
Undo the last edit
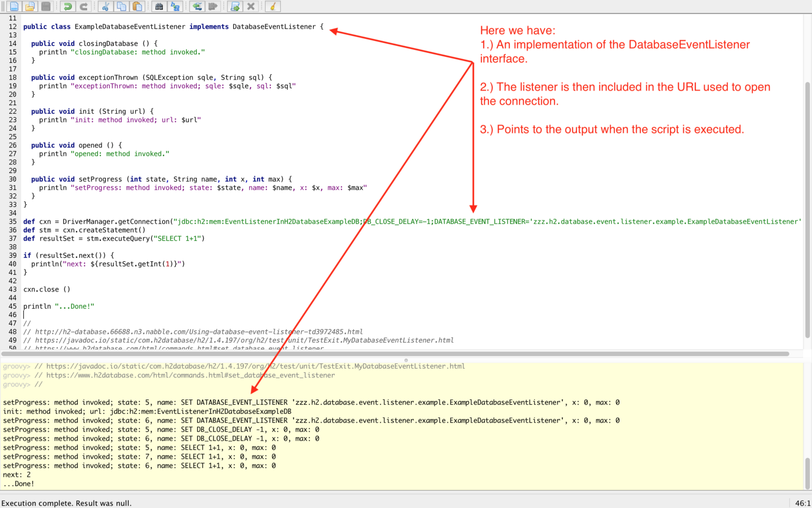[x=67, y=6]
